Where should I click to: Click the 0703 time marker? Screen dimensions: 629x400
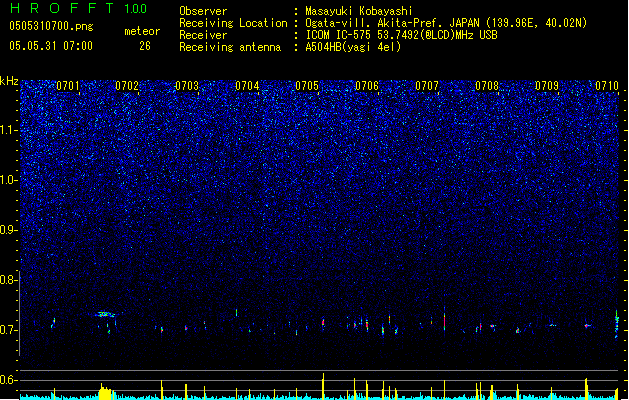click(187, 86)
